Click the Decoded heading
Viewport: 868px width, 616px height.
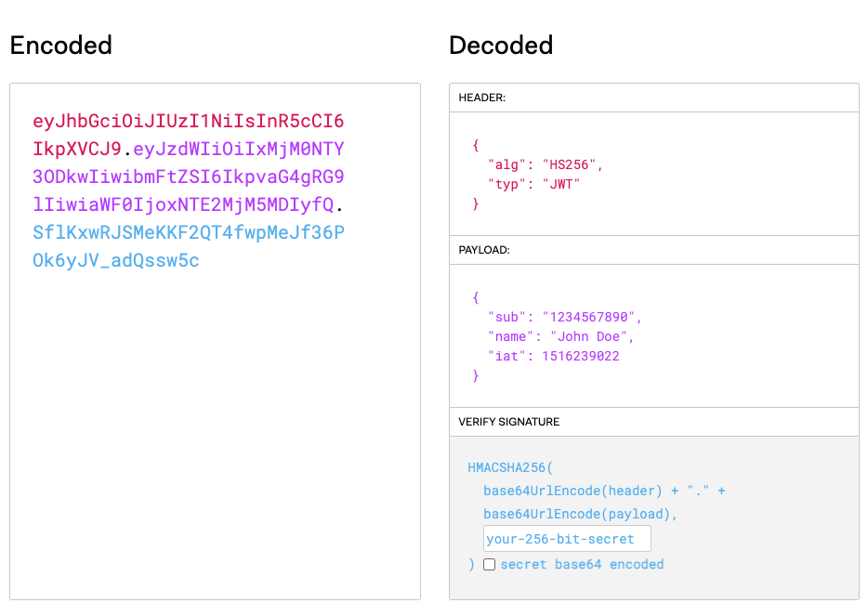[x=501, y=45]
